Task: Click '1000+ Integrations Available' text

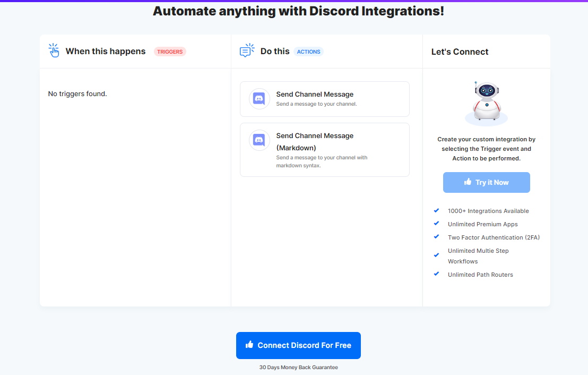Action: coord(488,211)
